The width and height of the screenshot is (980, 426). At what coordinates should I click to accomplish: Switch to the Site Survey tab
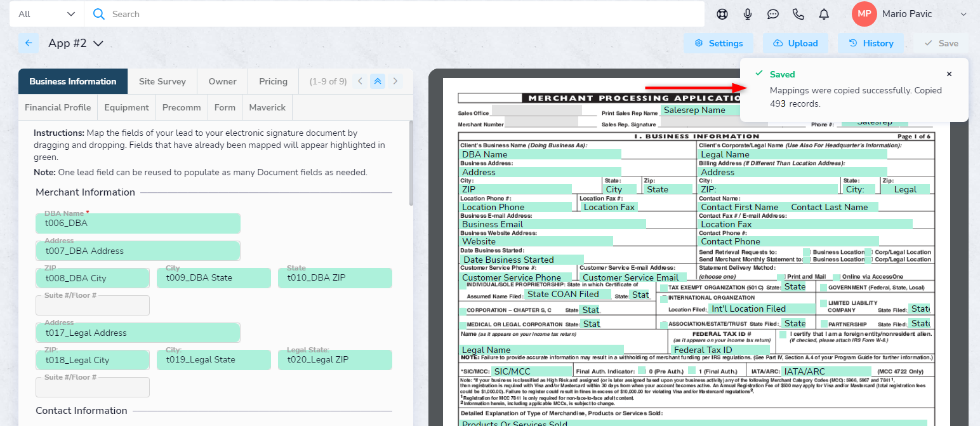coord(162,81)
